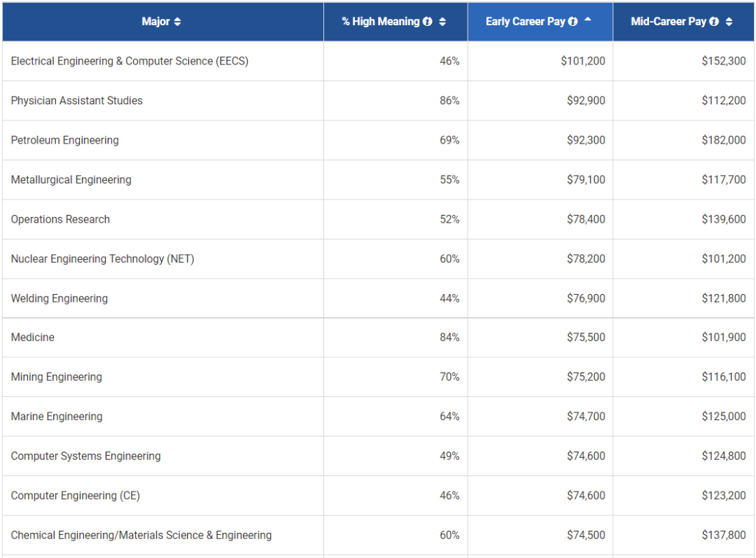This screenshot has height=558, width=756.
Task: Click the sort arrows in Mid-Career Pay header
Action: click(729, 22)
